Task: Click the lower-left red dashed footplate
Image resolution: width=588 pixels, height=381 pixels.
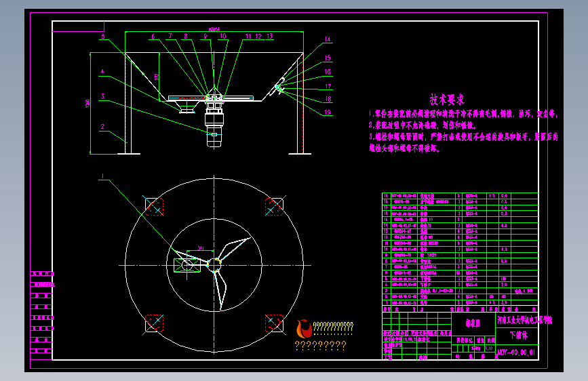Action: pos(154,323)
